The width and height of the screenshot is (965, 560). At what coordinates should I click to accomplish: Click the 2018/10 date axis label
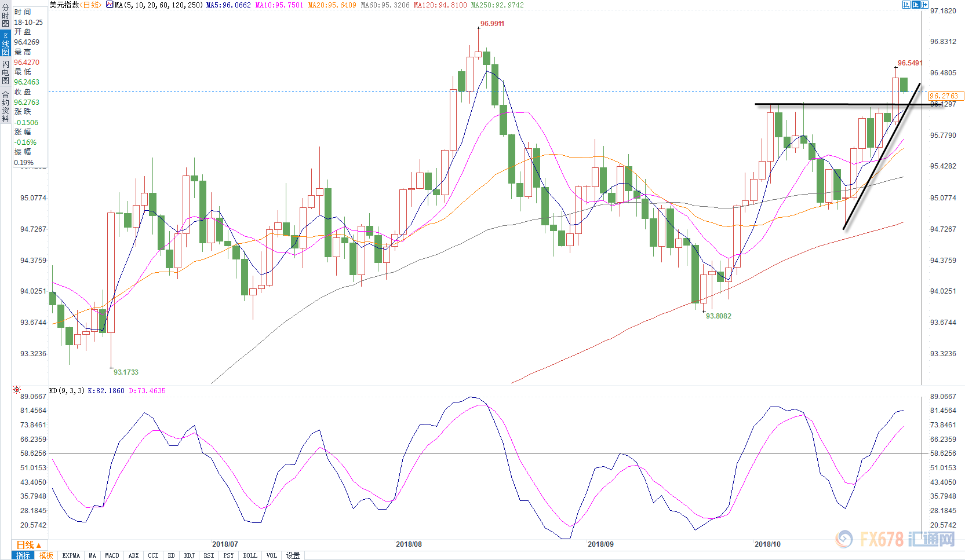click(x=767, y=544)
